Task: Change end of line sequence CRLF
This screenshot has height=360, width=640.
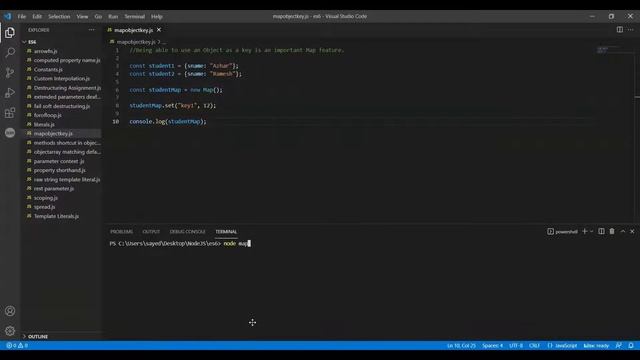Action: point(534,345)
